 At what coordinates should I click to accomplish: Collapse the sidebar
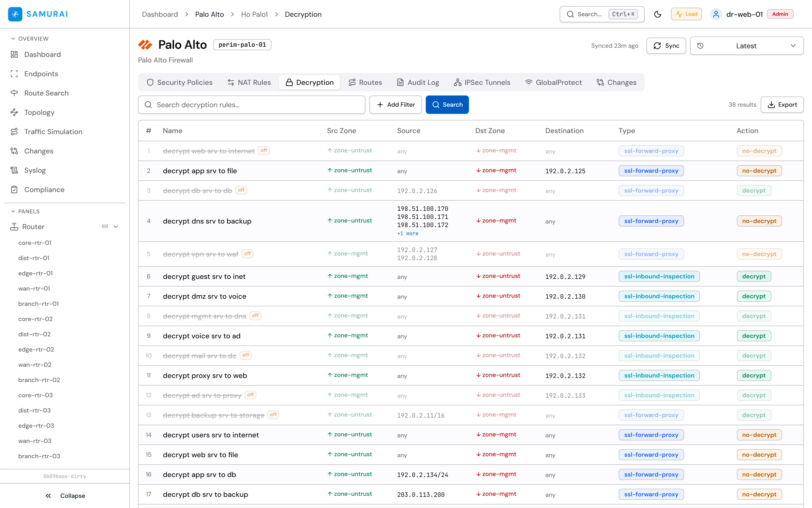click(x=65, y=496)
